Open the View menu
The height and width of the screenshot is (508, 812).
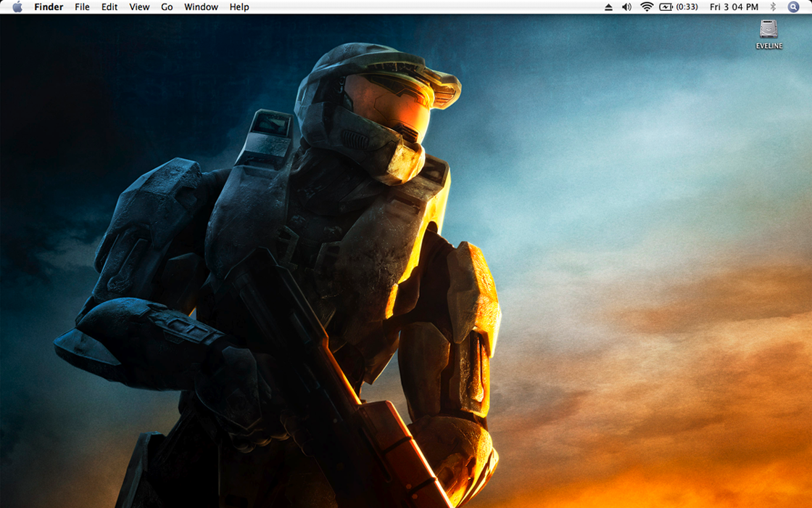[139, 7]
